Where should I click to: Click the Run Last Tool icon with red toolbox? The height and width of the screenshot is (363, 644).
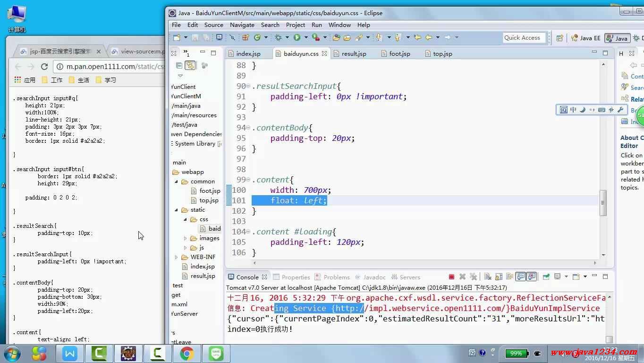click(316, 37)
